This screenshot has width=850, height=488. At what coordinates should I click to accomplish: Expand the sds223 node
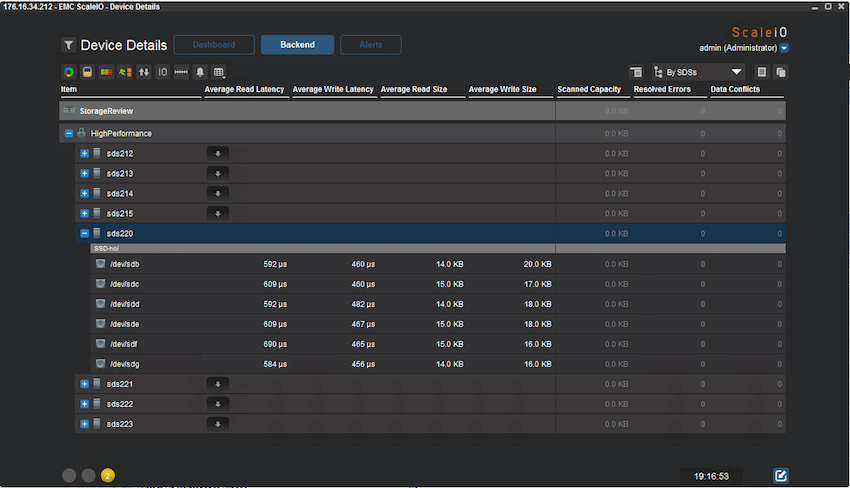pyautogui.click(x=85, y=424)
